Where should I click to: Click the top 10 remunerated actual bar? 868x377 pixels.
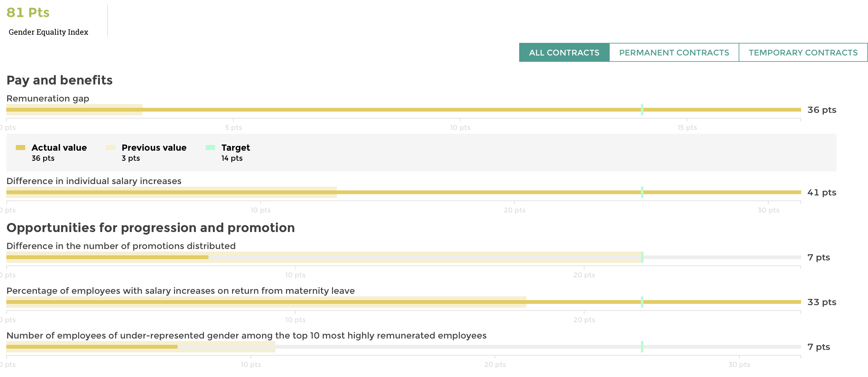coord(92,347)
